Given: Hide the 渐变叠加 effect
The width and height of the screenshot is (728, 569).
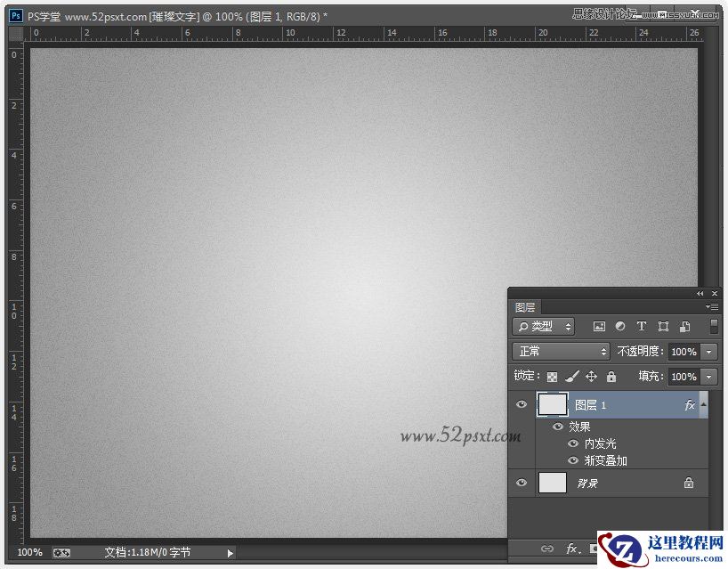Looking at the screenshot, I should tap(573, 460).
